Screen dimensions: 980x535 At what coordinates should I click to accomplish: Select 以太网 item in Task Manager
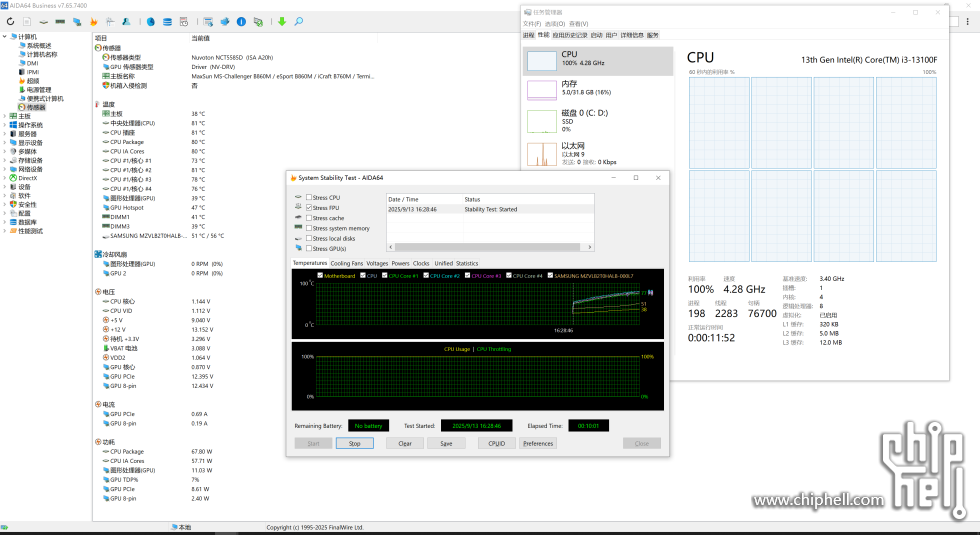point(598,154)
